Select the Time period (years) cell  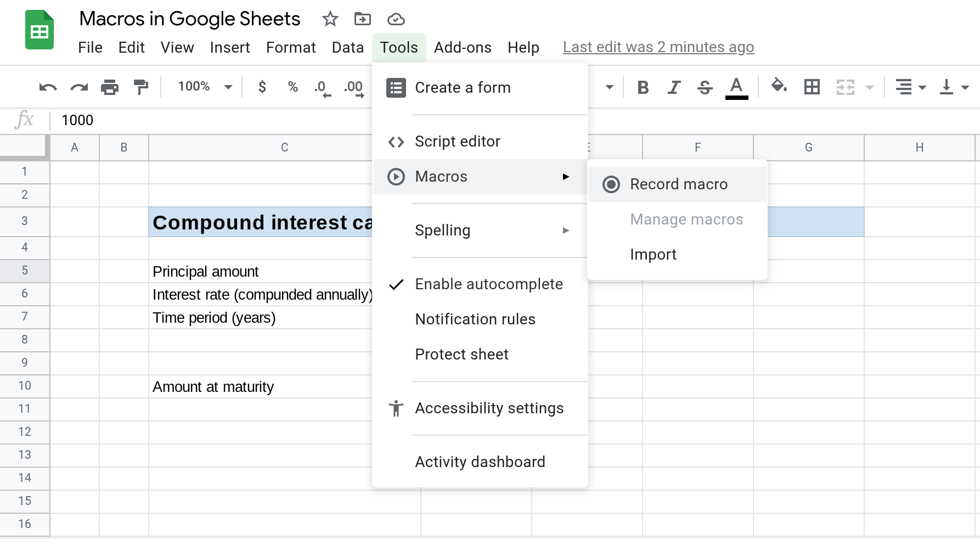click(260, 317)
